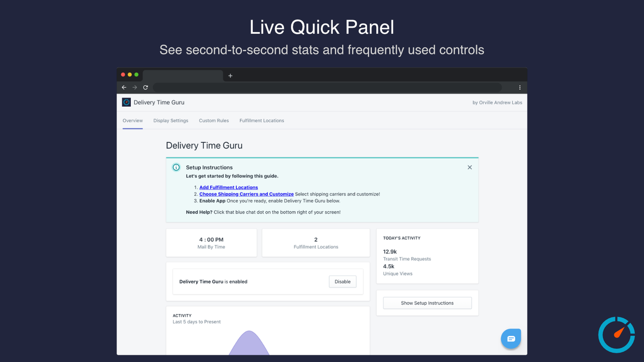Open the browser's three-dot menu
The width and height of the screenshot is (644, 362).
[520, 87]
